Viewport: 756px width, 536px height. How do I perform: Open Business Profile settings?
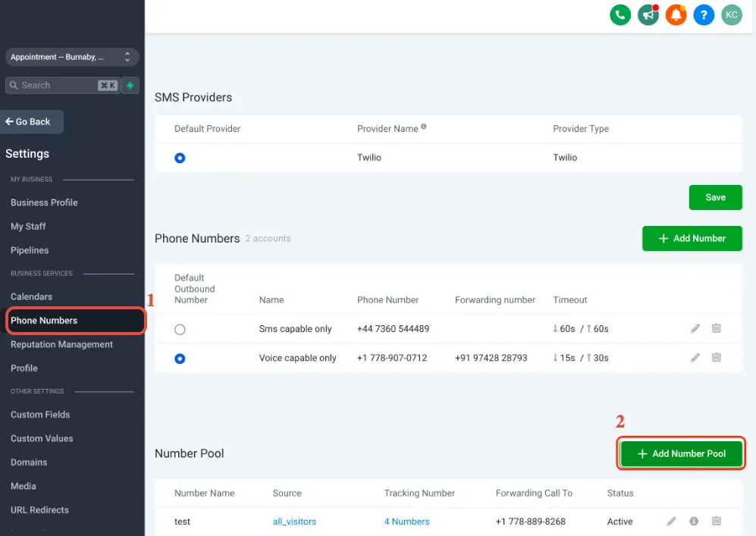44,202
